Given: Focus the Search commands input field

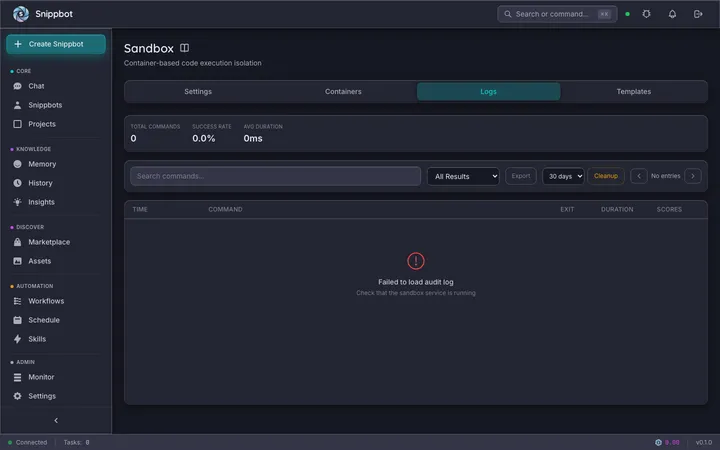Looking at the screenshot, I should pyautogui.click(x=276, y=176).
